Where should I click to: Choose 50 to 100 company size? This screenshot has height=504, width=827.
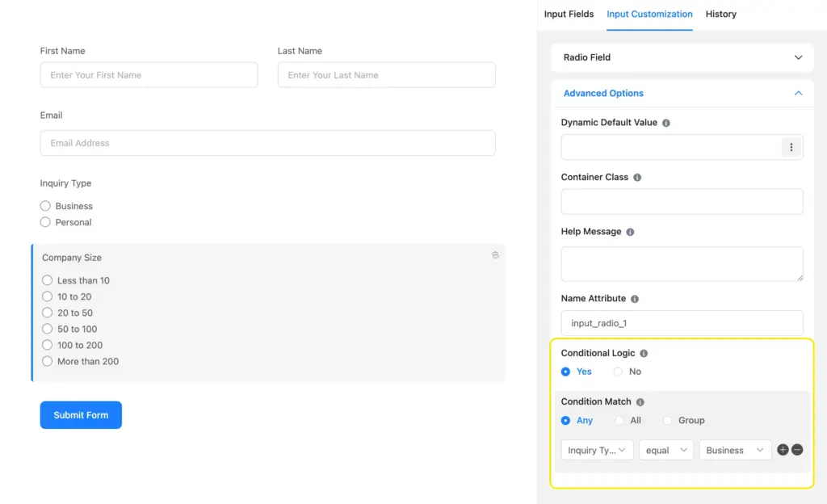click(x=48, y=329)
